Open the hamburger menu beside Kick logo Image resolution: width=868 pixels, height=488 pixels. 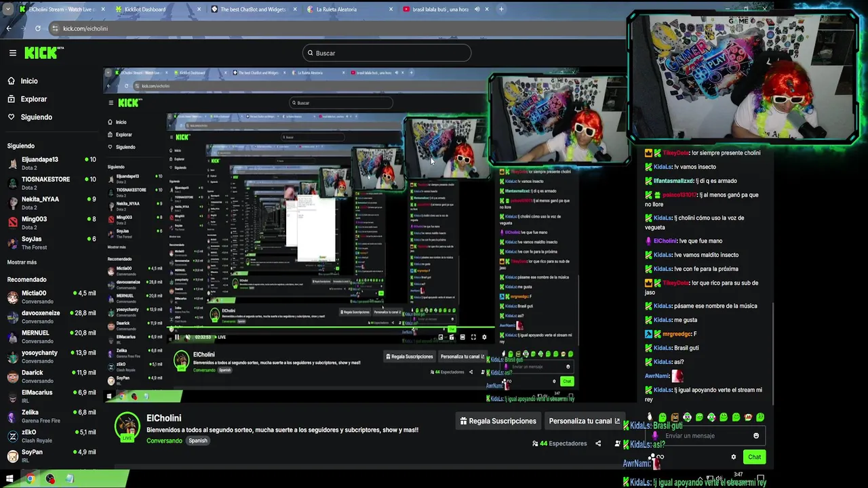point(12,53)
